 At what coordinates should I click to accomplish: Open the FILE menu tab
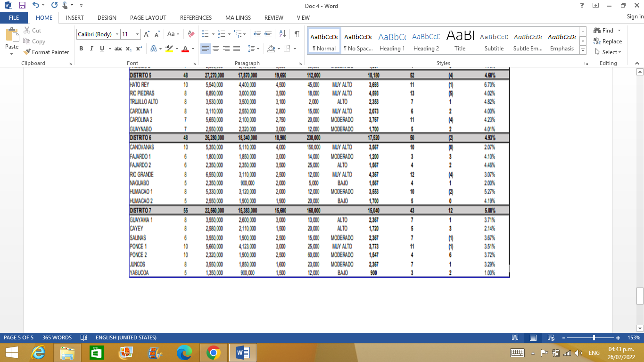coord(14,17)
